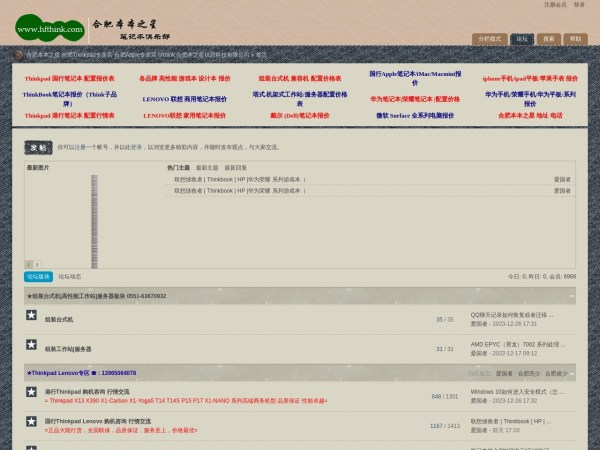This screenshot has height=450, width=600.
Task: Open 戴尔 (Dell)笔记本报价 link
Action: tap(300, 116)
